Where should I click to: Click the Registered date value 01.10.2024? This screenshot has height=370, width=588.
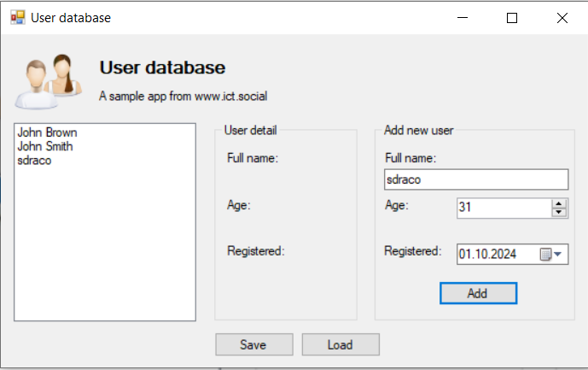click(488, 254)
